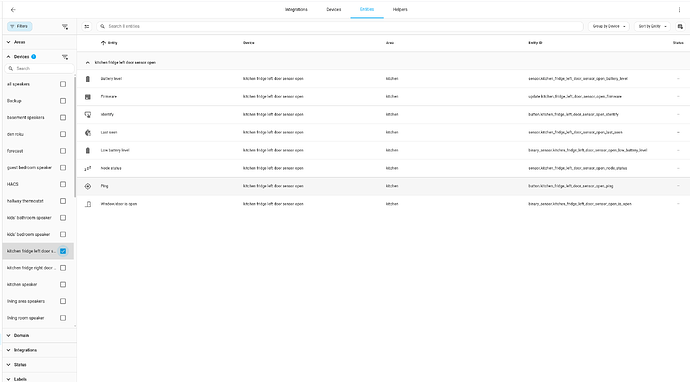The image size is (690, 382).
Task: Open the Sort by Entity dropdown
Action: point(652,26)
